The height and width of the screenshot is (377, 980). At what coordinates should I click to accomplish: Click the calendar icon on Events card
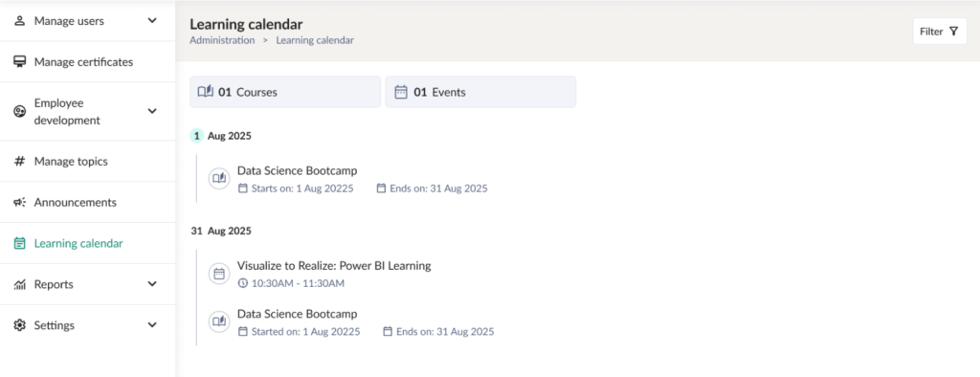tap(401, 92)
